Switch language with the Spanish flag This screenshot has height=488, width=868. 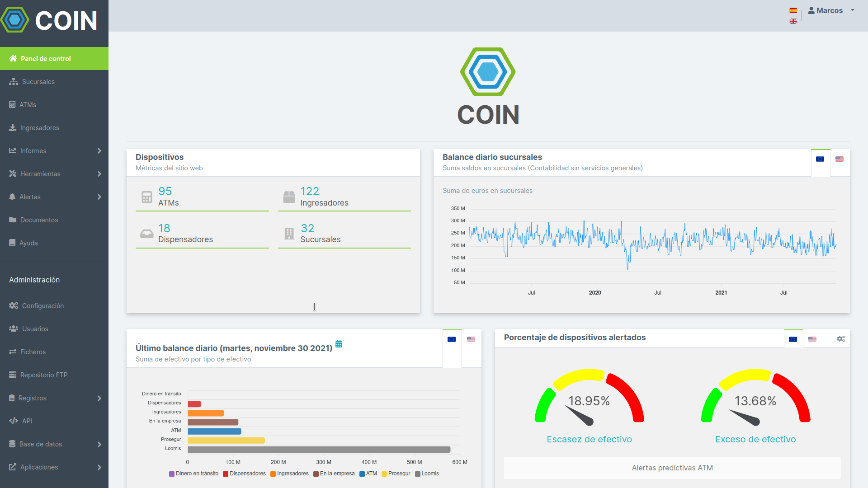(x=793, y=10)
